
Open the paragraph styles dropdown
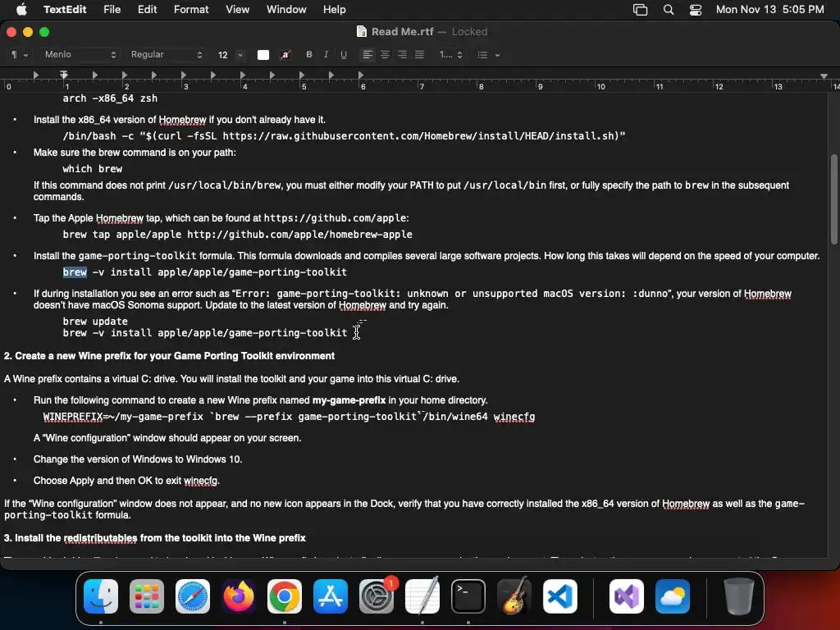click(x=20, y=55)
